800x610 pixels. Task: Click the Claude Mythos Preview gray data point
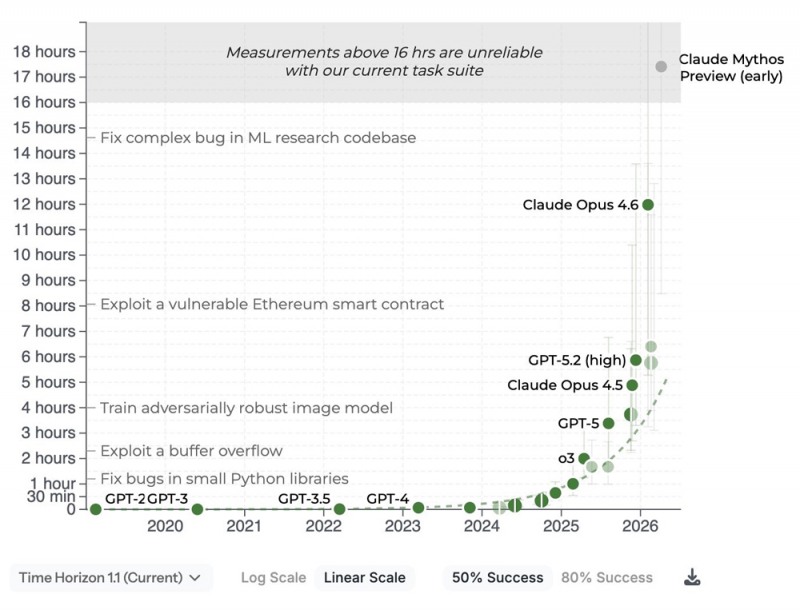[661, 66]
